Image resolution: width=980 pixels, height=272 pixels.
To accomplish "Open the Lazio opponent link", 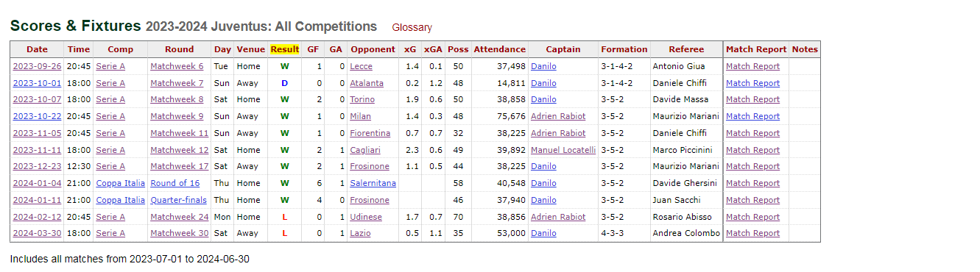I will [360, 233].
